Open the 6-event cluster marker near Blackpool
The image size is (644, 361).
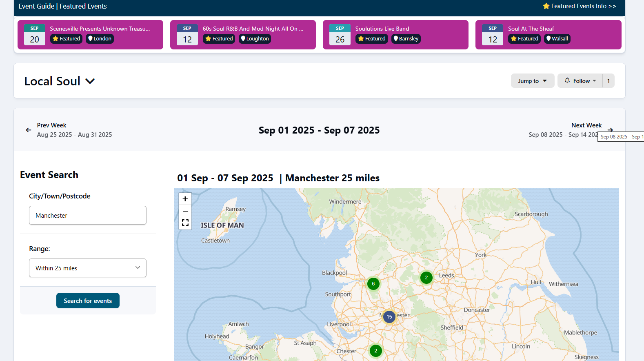[x=373, y=284]
